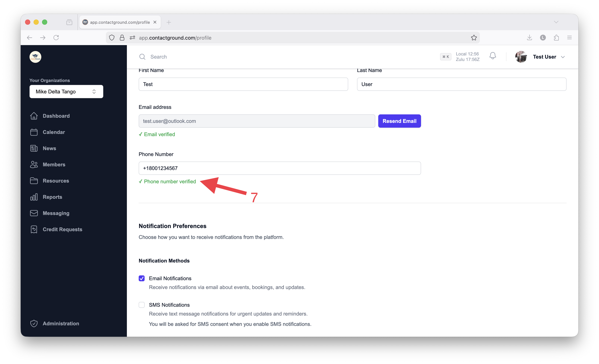Click the shield tracking protection icon
599x364 pixels.
tap(112, 38)
